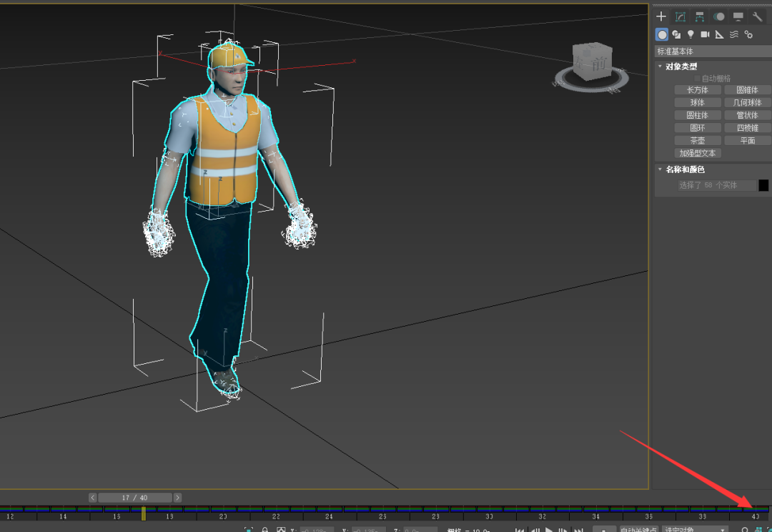Open the Lights creation category
This screenshot has width=772, height=532.
pyautogui.click(x=691, y=34)
